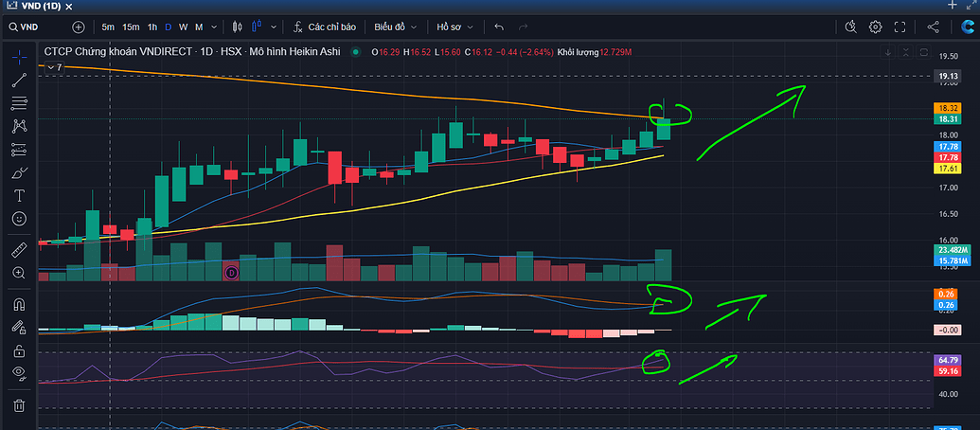The height and width of the screenshot is (430, 980).
Task: Click the 64.79 RSI value label
Action: [950, 361]
